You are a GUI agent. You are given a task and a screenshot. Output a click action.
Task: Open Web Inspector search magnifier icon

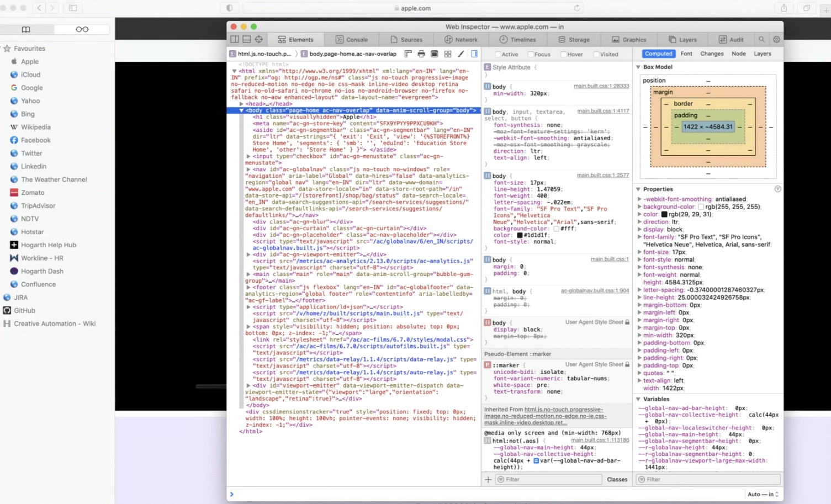(761, 39)
